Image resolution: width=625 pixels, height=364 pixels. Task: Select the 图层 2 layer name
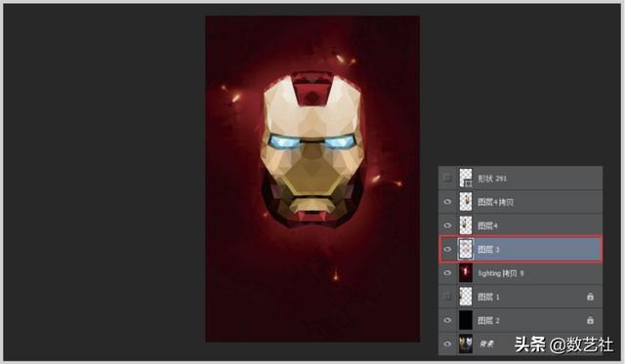point(488,321)
